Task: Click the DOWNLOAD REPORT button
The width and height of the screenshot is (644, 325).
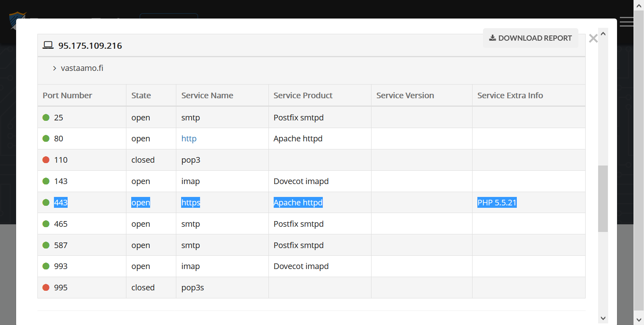Action: tap(530, 38)
